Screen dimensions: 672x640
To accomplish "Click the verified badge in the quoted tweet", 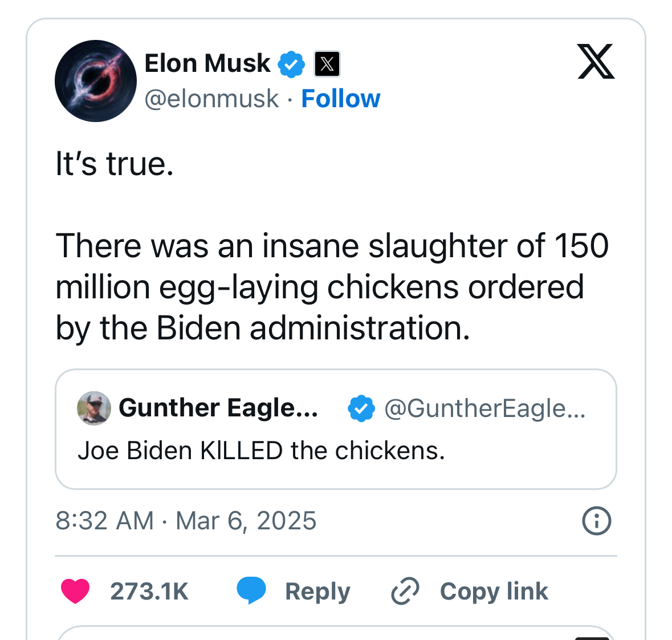I will click(361, 408).
